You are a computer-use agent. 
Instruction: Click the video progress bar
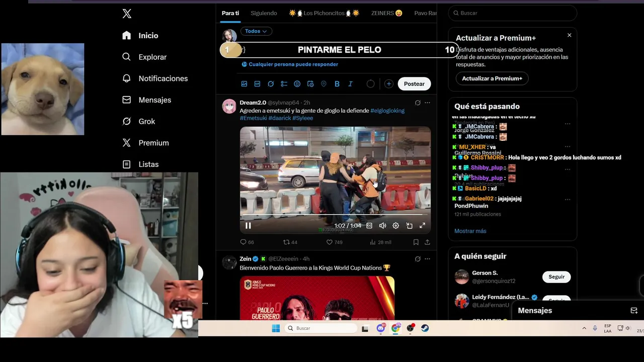pos(335,215)
